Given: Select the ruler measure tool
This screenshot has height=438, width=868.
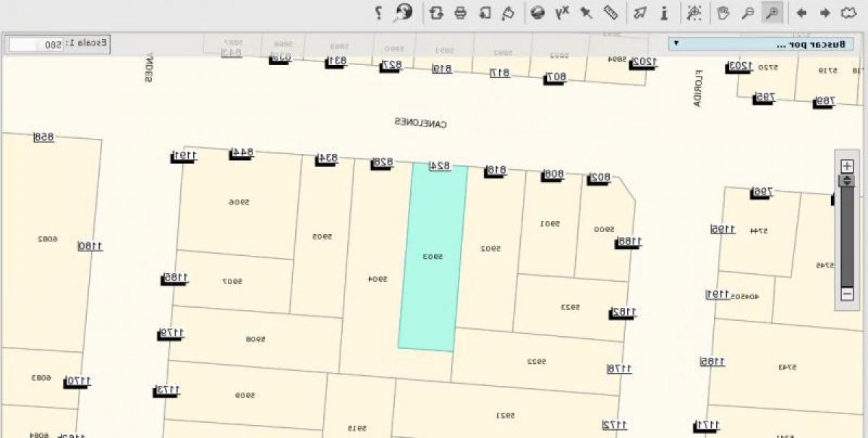Looking at the screenshot, I should click(x=611, y=13).
